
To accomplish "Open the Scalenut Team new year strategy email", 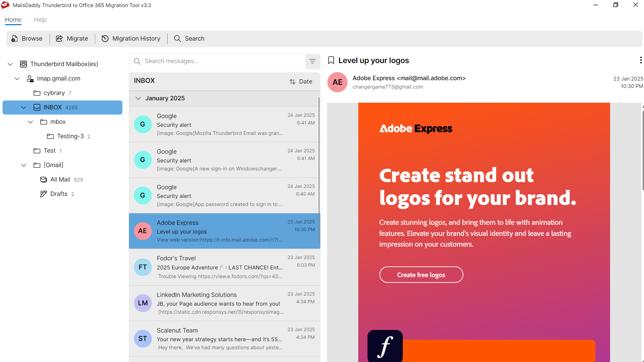I will click(x=224, y=339).
